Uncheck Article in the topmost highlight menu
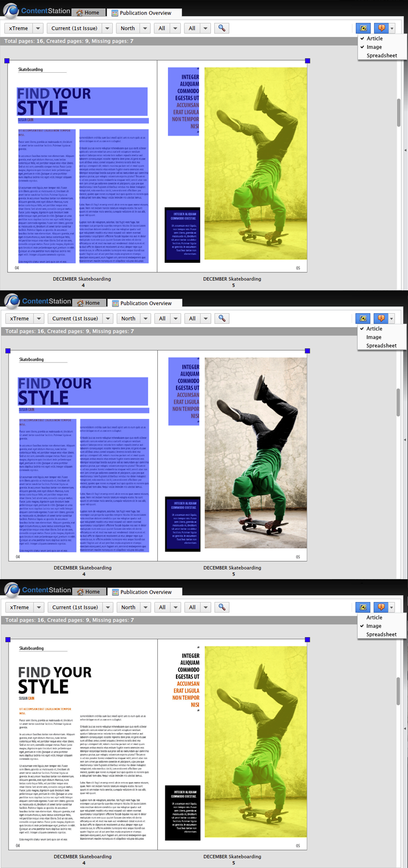 click(x=374, y=38)
